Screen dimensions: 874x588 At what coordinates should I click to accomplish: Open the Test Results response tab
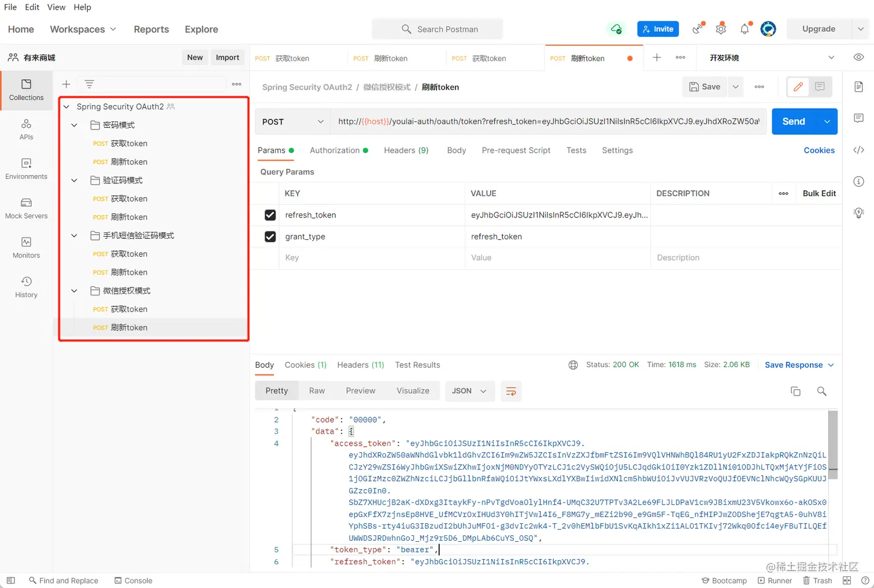[417, 365]
